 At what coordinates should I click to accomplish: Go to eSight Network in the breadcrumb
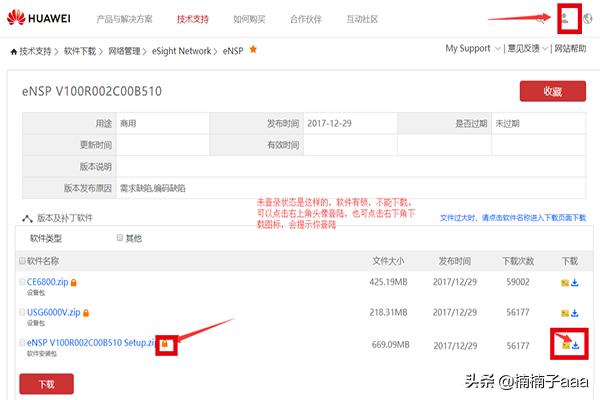(181, 51)
